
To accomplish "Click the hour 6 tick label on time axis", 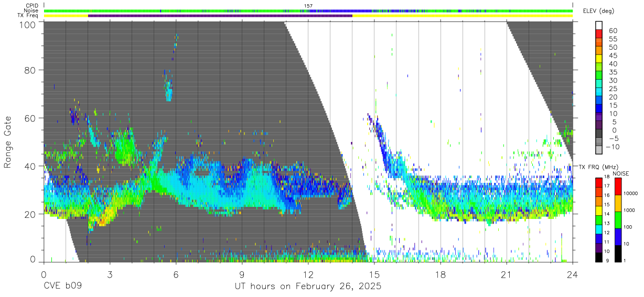I will pyautogui.click(x=176, y=274).
